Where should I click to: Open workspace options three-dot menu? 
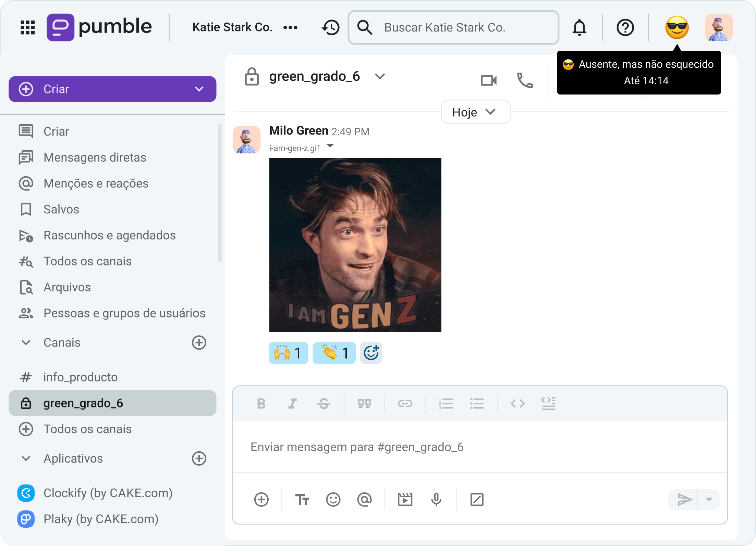click(290, 27)
